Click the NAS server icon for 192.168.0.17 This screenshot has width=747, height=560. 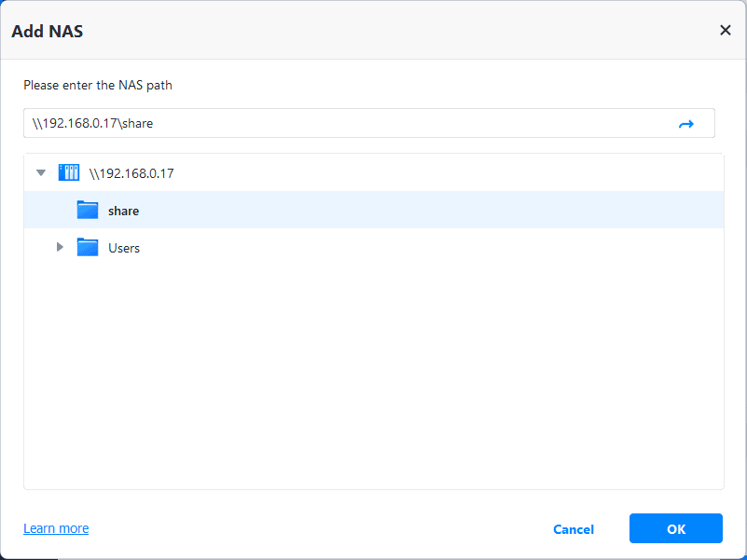point(69,172)
